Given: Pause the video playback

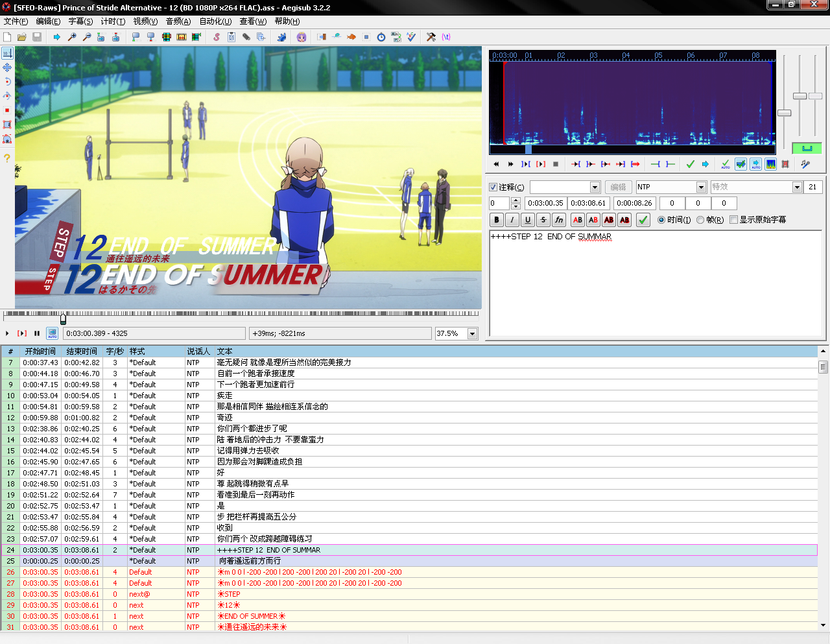Looking at the screenshot, I should (37, 333).
